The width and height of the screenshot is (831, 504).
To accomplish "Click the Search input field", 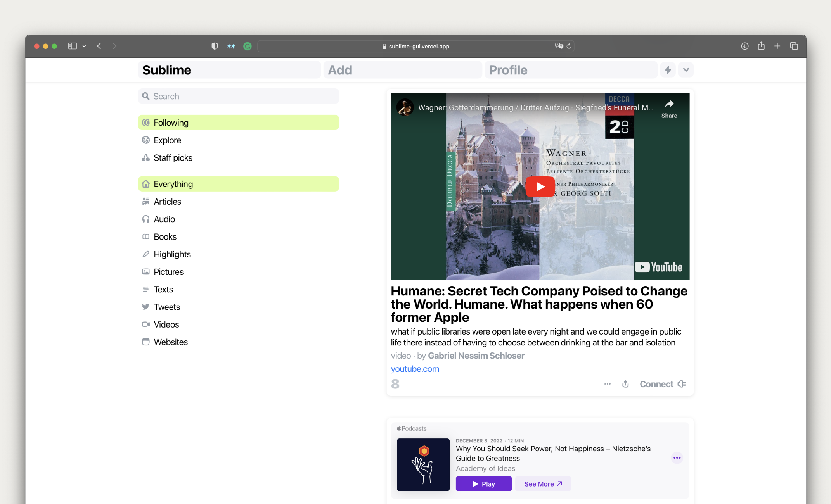I will coord(239,96).
